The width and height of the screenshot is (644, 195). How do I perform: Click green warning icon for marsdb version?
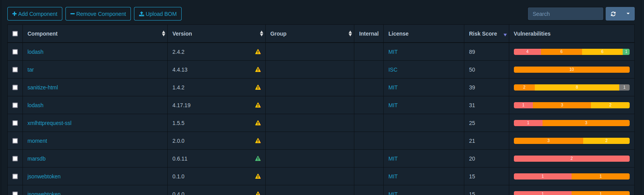coord(258,159)
